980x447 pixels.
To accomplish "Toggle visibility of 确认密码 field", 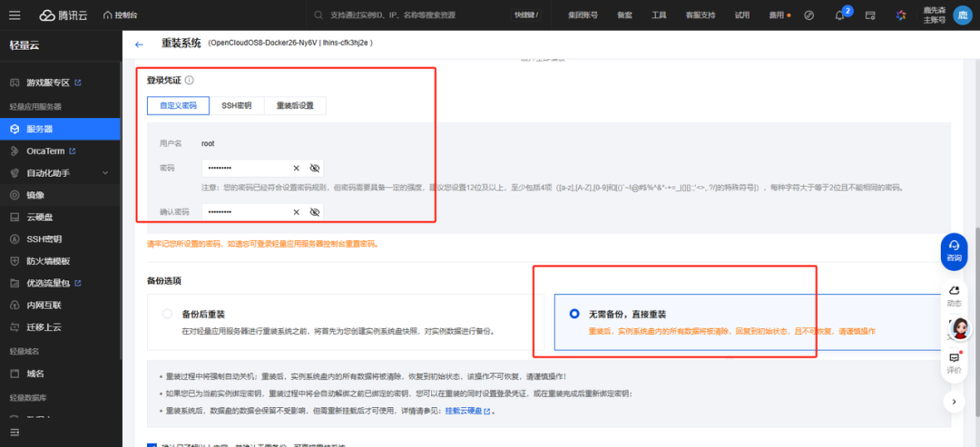I will (314, 212).
